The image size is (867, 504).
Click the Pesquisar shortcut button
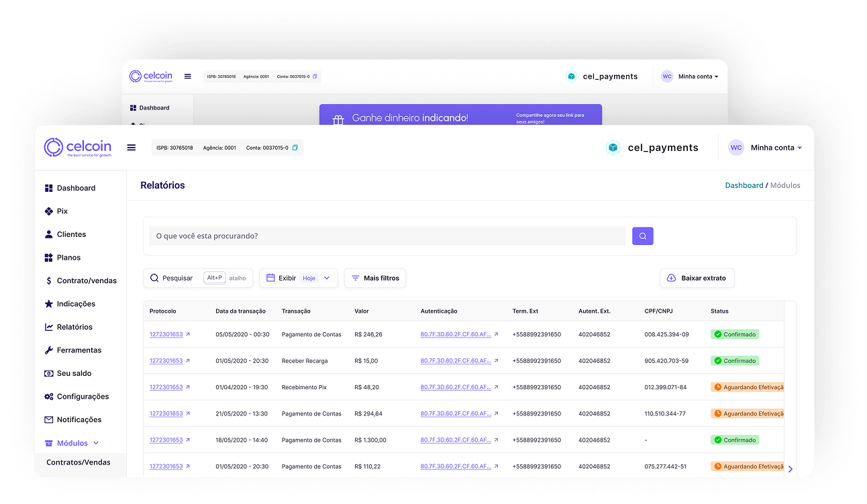tap(197, 278)
